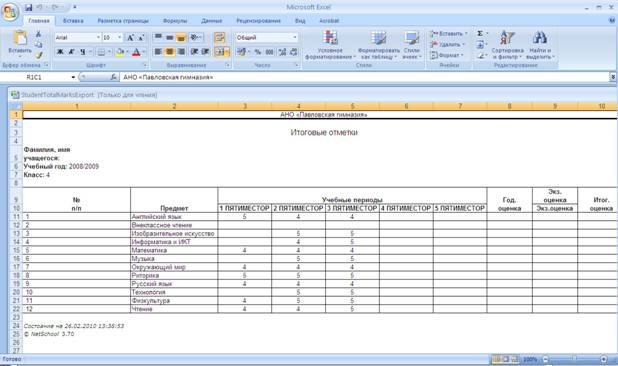Toggle wrap text in the cell
The width and height of the screenshot is (618, 366).
220,37
